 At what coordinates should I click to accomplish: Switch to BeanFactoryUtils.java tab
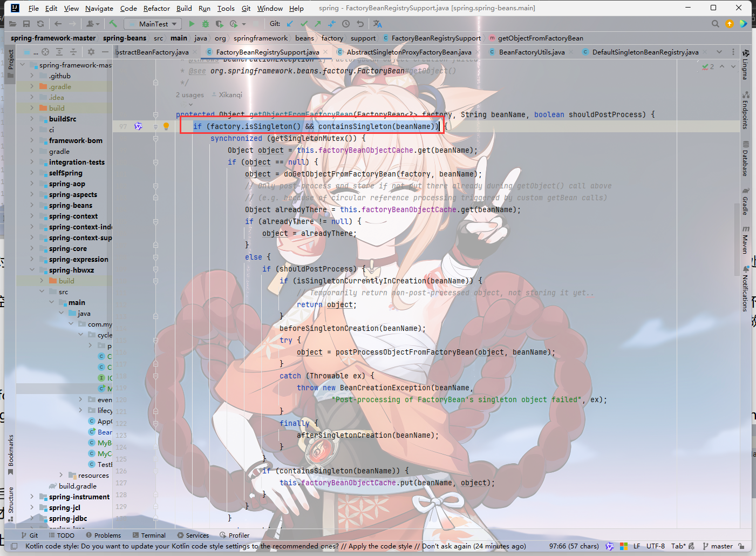coord(532,52)
